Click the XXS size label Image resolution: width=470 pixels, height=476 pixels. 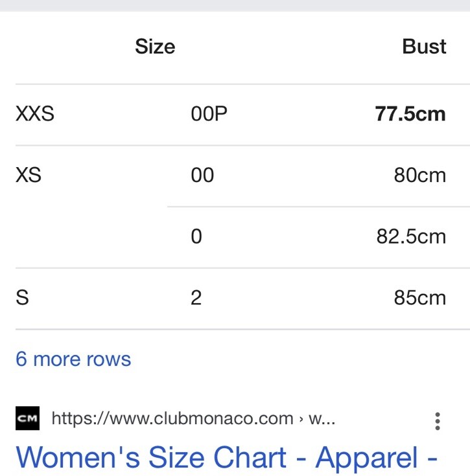pos(35,114)
